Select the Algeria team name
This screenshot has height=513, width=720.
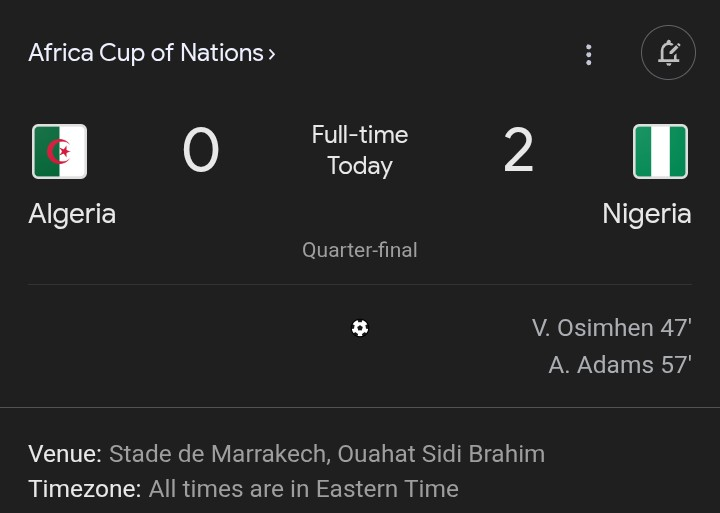72,214
